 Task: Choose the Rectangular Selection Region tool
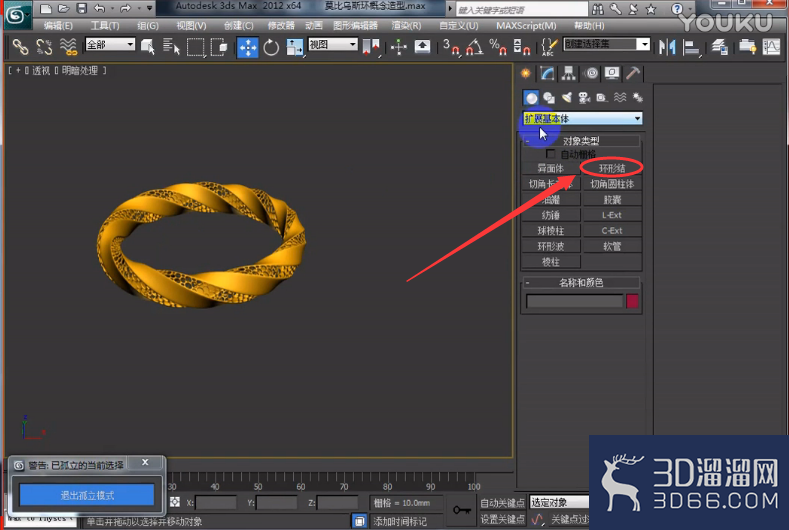coord(195,47)
